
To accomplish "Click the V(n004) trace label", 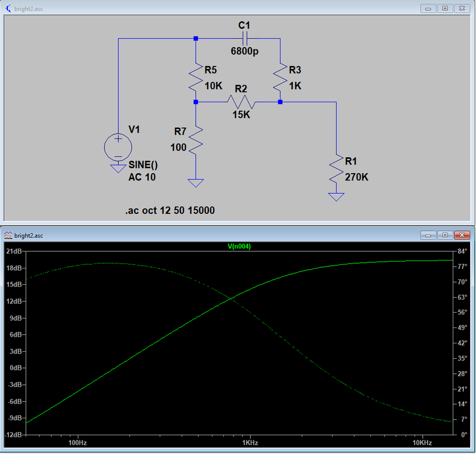I will 239,246.
